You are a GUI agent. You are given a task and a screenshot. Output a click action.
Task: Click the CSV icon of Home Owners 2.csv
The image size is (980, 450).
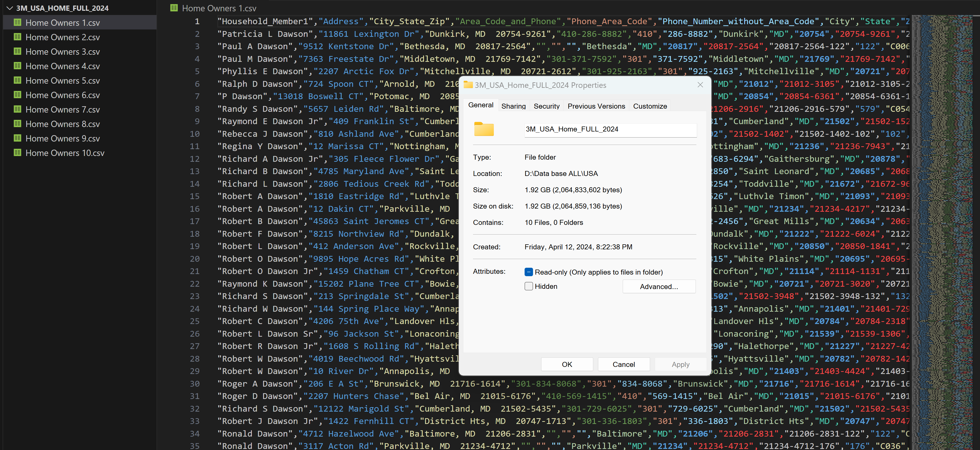(17, 37)
